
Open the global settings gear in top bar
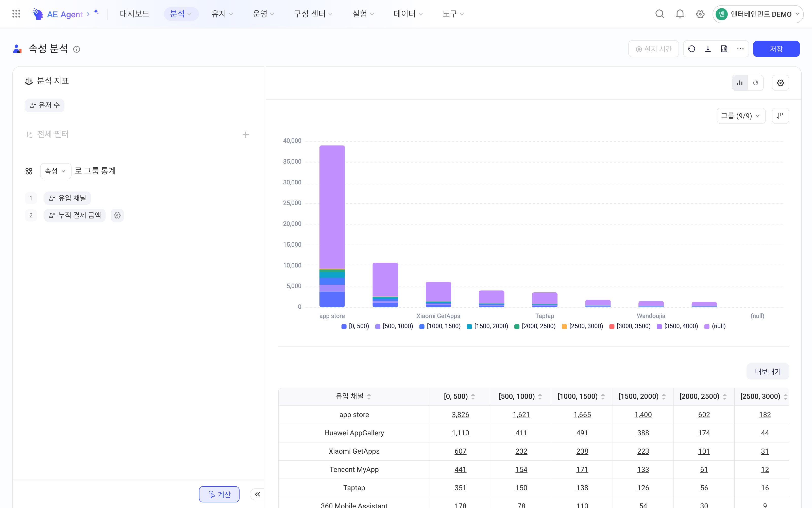tap(700, 14)
